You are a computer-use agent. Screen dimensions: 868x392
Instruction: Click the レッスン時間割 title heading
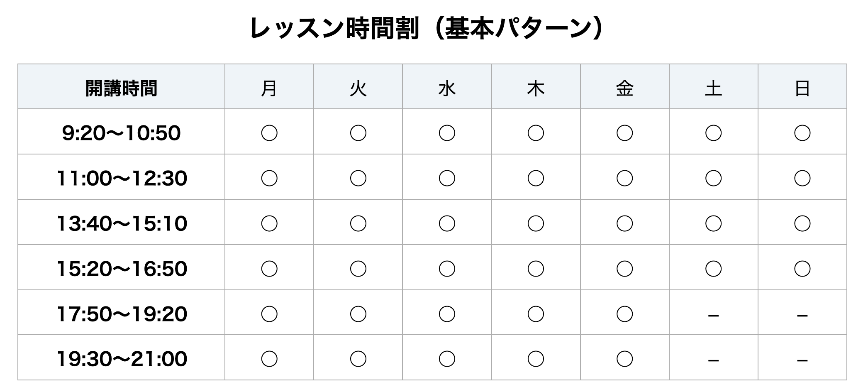point(426,29)
